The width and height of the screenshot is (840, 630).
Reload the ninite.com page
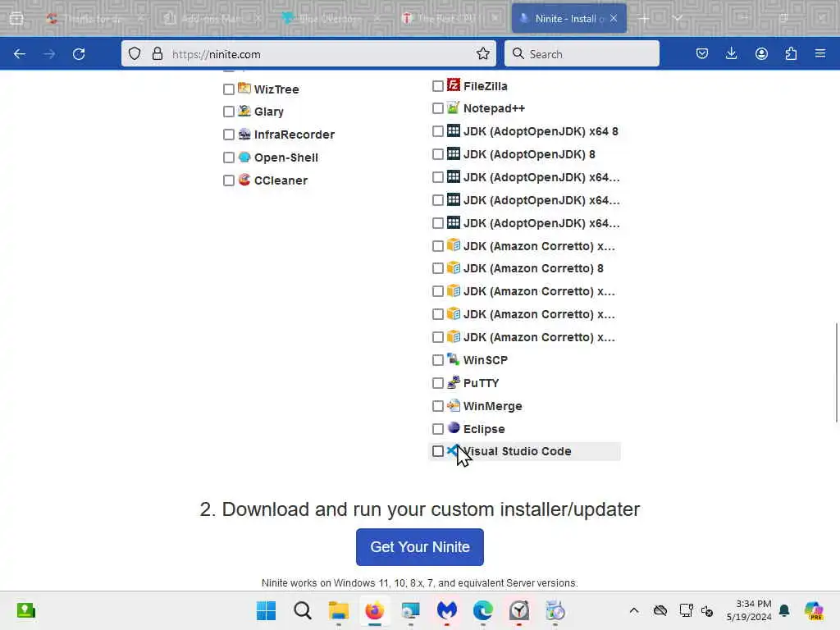pos(79,54)
